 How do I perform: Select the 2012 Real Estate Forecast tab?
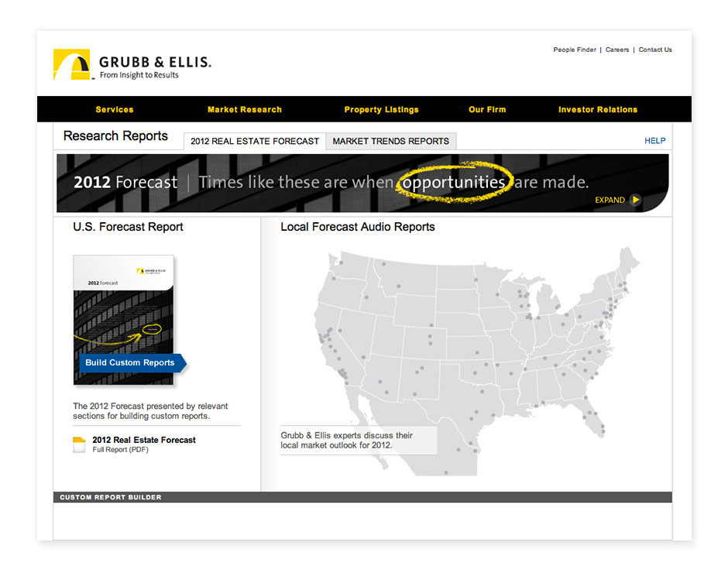tap(255, 141)
